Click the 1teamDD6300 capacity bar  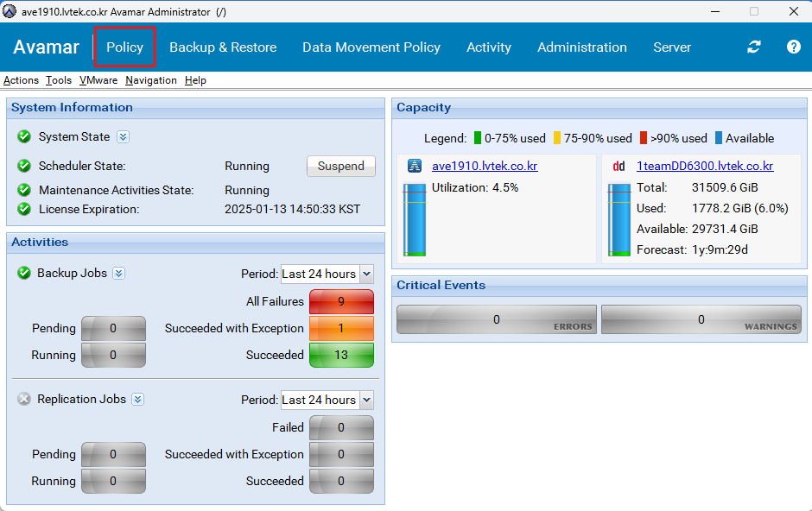click(x=619, y=220)
